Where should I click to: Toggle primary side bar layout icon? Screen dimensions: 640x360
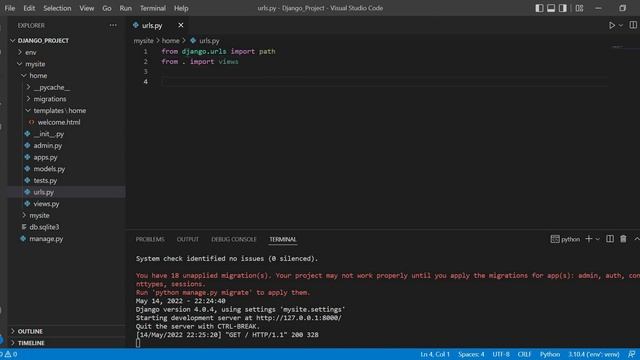tap(539, 8)
